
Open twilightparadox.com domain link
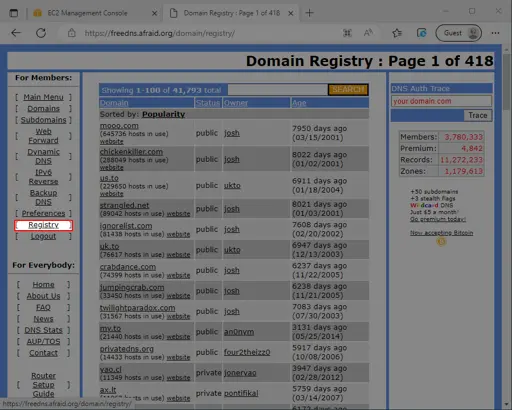tap(137, 308)
